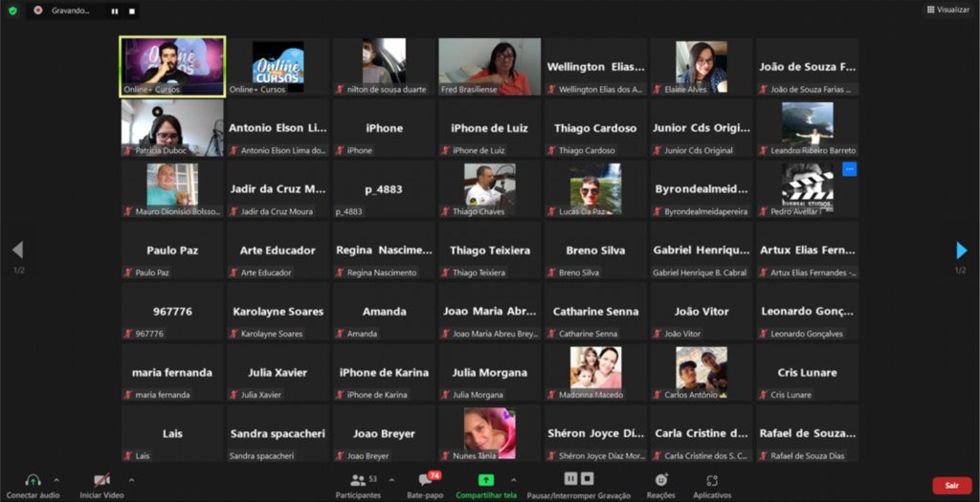This screenshot has width=980, height=502.
Task: Click the Conectar áudio headphone icon
Action: tap(33, 480)
